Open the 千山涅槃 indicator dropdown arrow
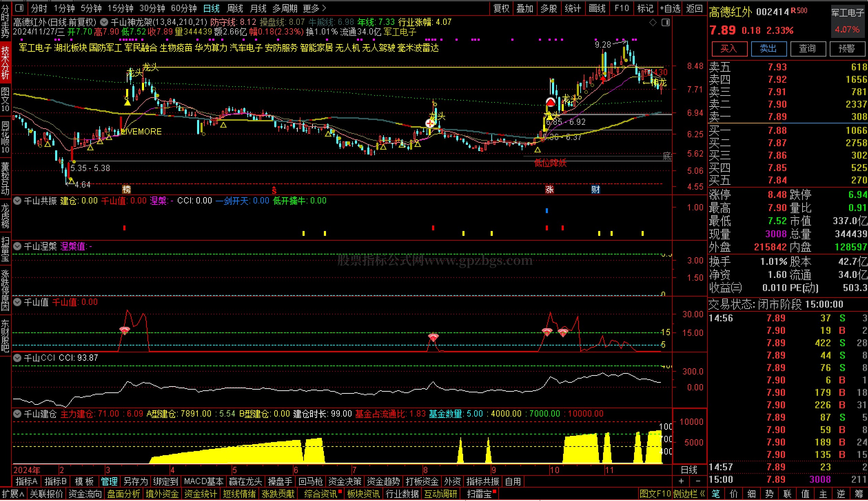Image resolution: width=868 pixels, height=501 pixels. [x=17, y=246]
